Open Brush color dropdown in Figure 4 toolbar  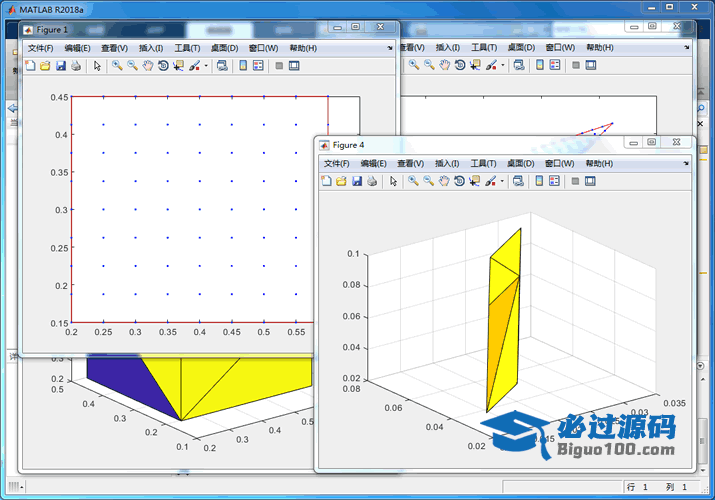click(x=502, y=181)
